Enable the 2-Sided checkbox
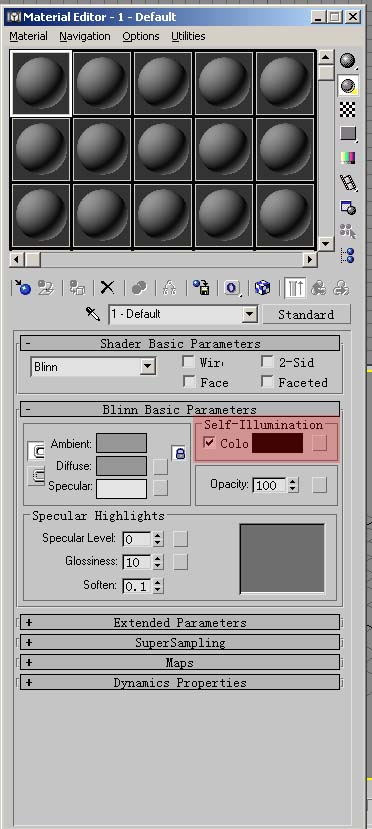 (x=267, y=362)
